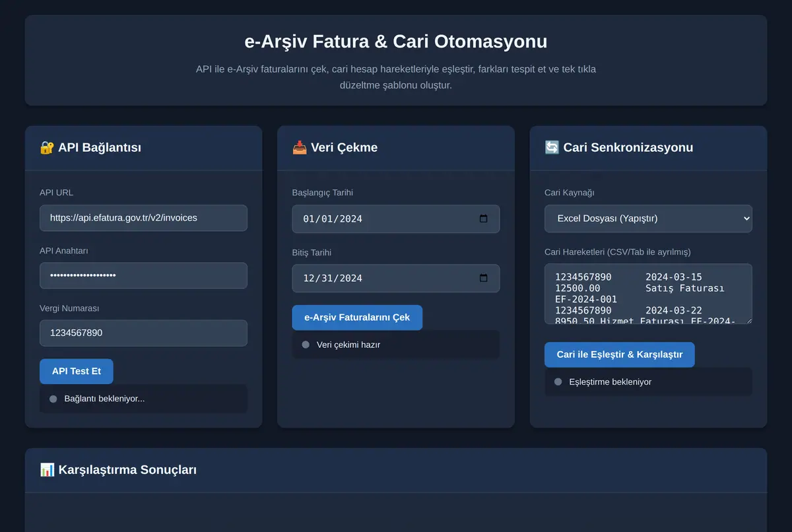Click the 'API Anahtarı' label
Image resolution: width=792 pixels, height=532 pixels.
(x=64, y=251)
